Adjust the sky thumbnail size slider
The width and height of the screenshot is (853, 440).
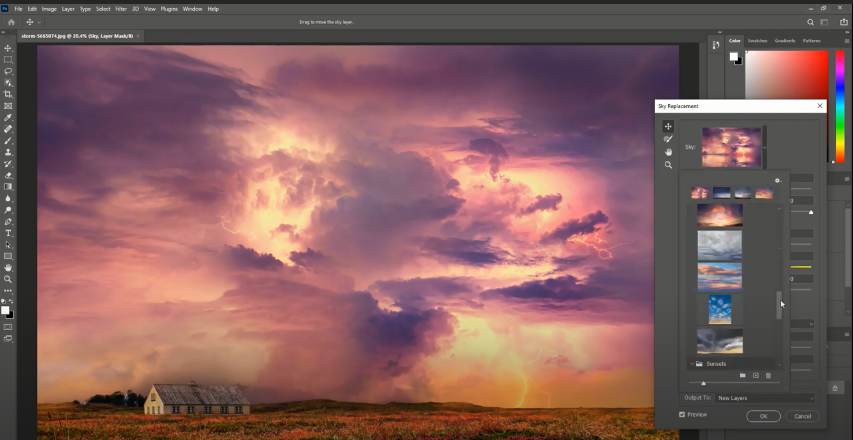[x=704, y=383]
